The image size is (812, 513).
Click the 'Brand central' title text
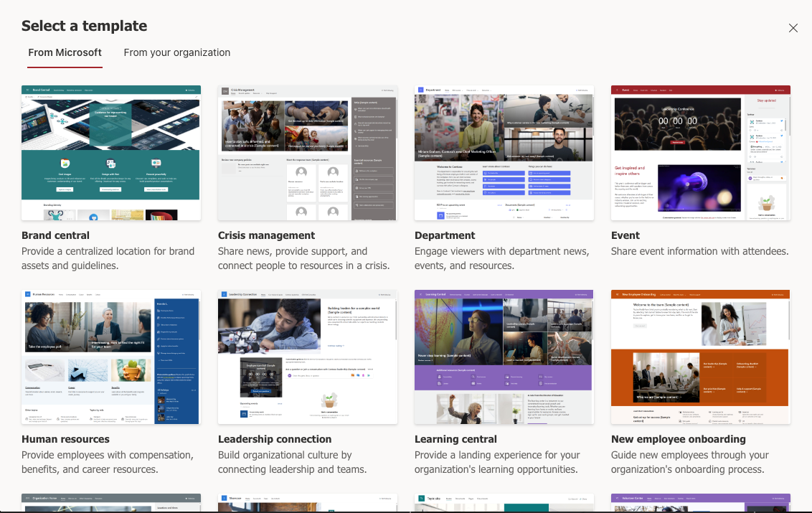[x=55, y=235]
